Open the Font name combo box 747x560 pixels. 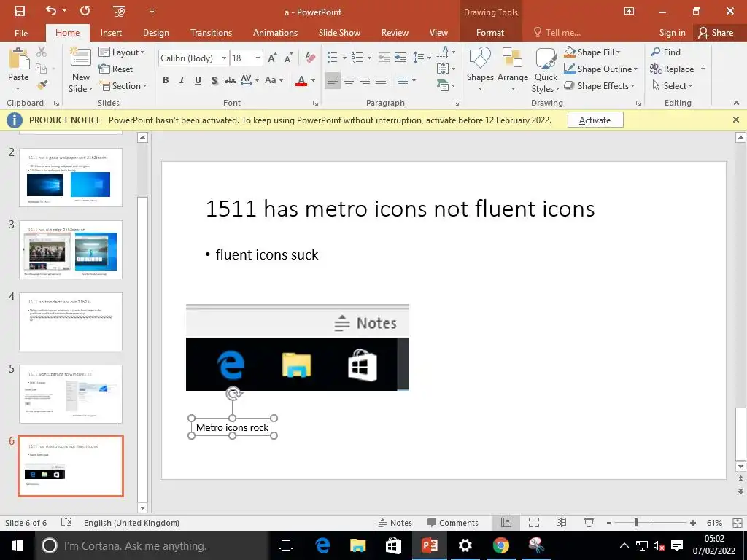coord(193,58)
